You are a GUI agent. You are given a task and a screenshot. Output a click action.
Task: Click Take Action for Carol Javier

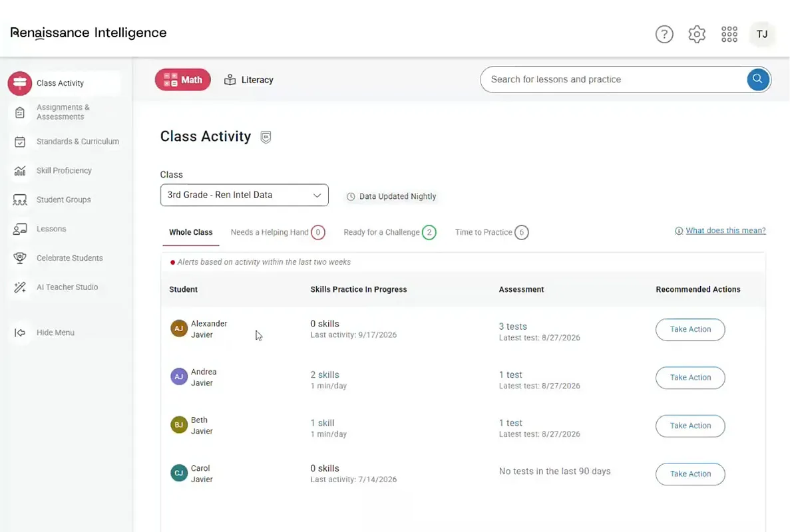point(690,474)
